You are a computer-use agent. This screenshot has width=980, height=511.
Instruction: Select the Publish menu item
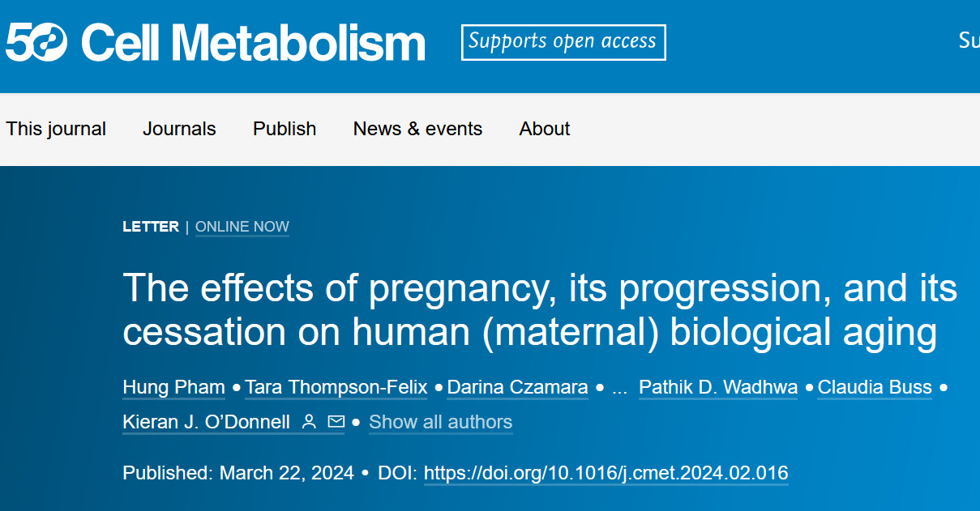pos(285,129)
